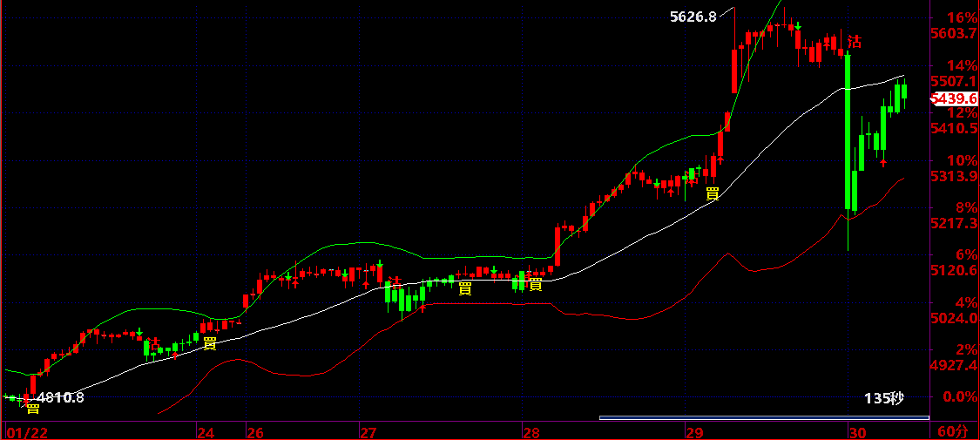Click the 買 marker under the candles after date 29
The height and width of the screenshot is (440, 980).
[713, 193]
